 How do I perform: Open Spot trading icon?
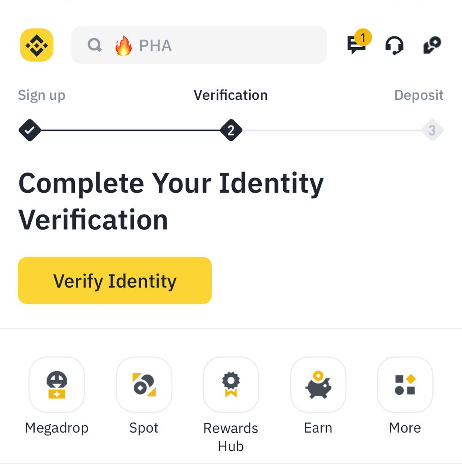coord(144,385)
